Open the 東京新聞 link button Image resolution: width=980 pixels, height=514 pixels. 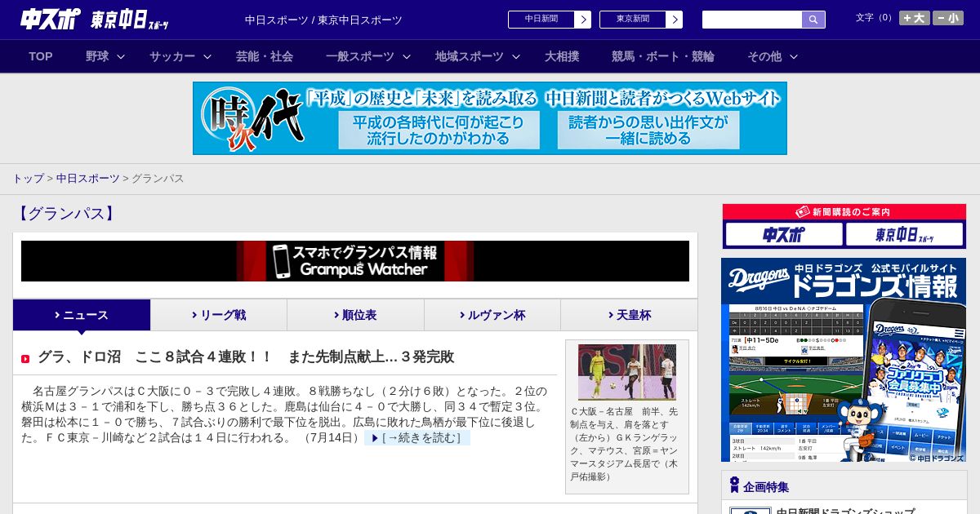pyautogui.click(x=633, y=20)
